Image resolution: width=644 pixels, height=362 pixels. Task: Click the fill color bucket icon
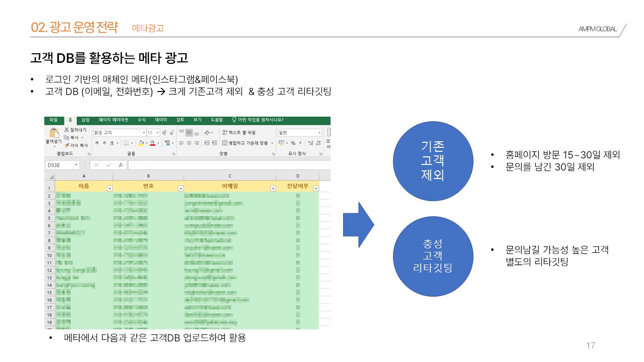[x=141, y=143]
